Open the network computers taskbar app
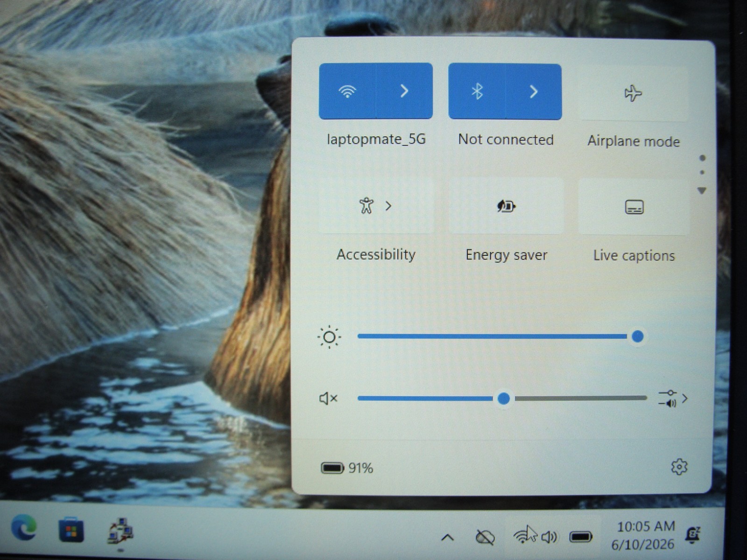The image size is (747, 560). click(x=120, y=532)
